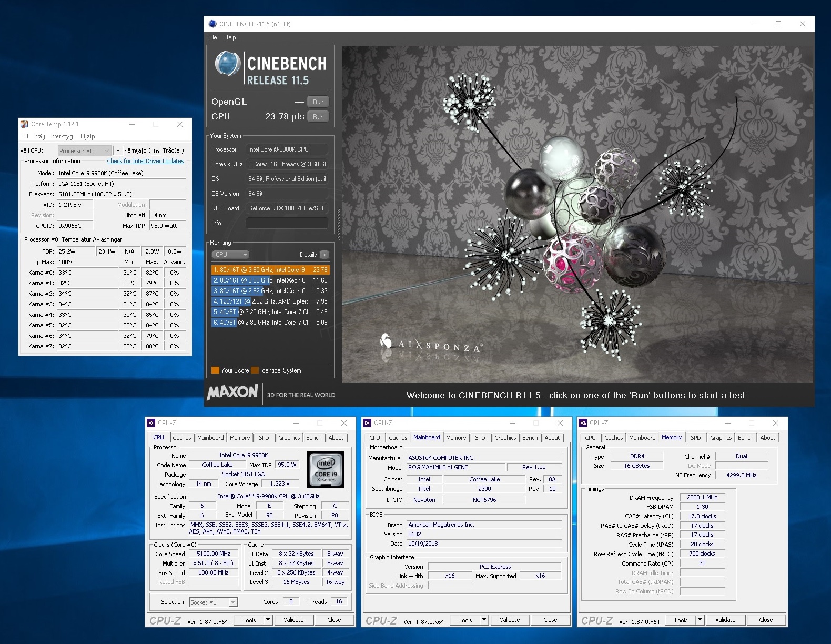Open the Socket #1 selection dropdown
831x644 pixels.
(213, 602)
